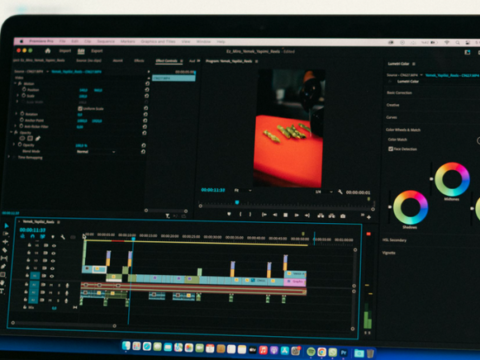This screenshot has height=360, width=480.
Task: Click the ellipse opacity mask tool
Action: [22, 138]
